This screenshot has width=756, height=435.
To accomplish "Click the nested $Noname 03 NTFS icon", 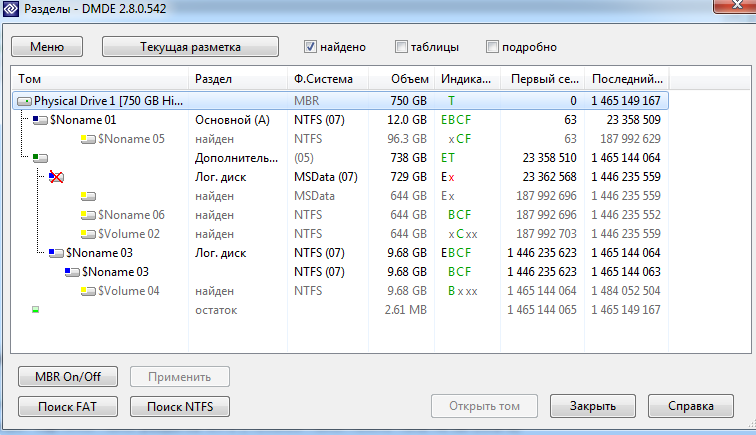I will [72, 272].
